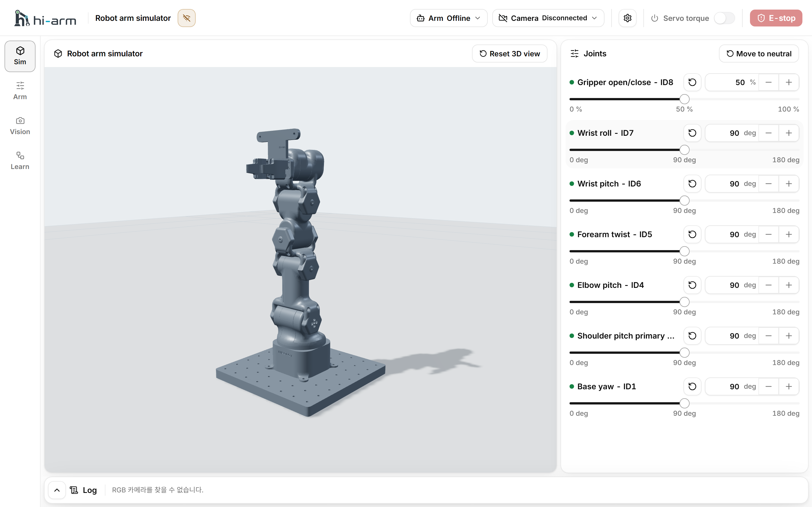Open the Camera Disconnected dropdown
812x507 pixels.
click(x=548, y=18)
